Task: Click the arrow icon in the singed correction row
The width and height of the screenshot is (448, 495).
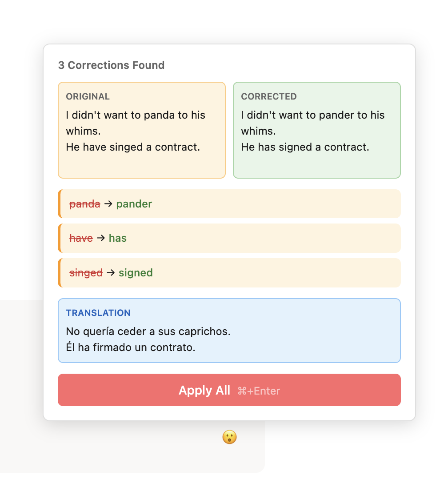Action: (110, 272)
